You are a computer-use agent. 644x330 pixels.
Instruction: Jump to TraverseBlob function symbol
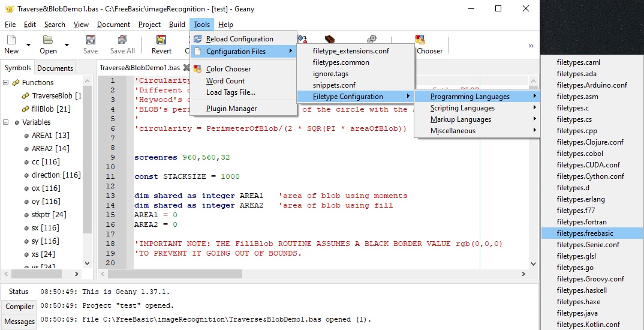(52, 96)
